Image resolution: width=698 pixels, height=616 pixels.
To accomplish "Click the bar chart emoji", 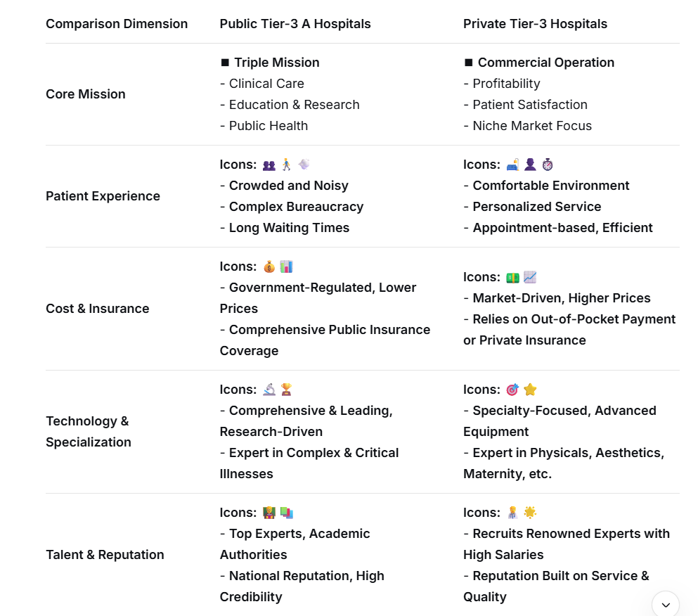I will pyautogui.click(x=286, y=267).
